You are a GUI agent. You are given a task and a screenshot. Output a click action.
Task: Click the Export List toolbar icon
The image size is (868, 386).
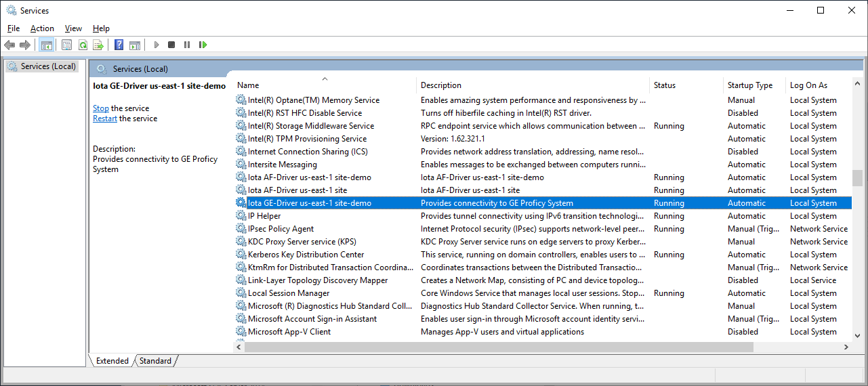click(x=98, y=45)
